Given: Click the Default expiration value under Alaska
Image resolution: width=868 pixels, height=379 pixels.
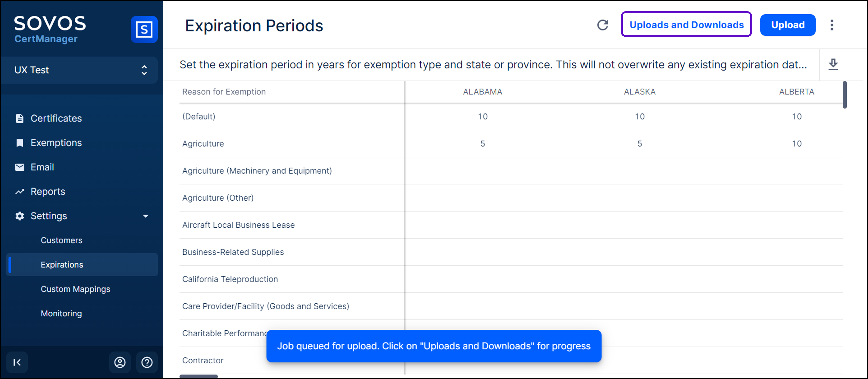Looking at the screenshot, I should [639, 117].
